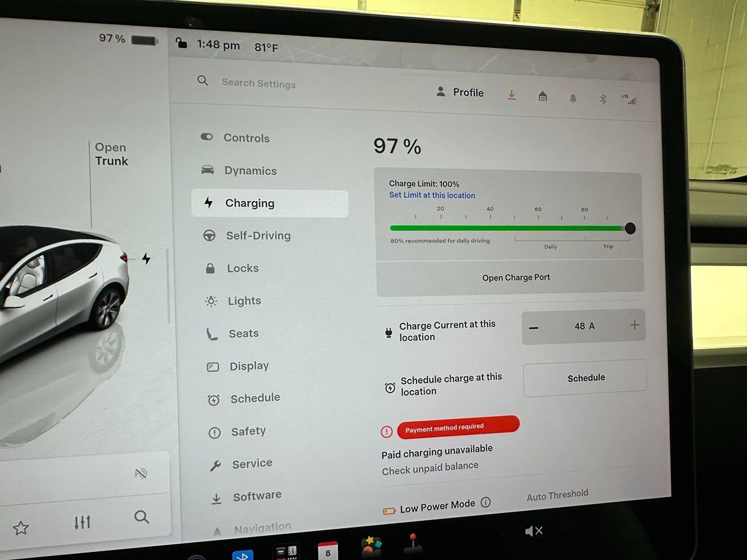
Task: Go to Display settings
Action: [x=238, y=366]
